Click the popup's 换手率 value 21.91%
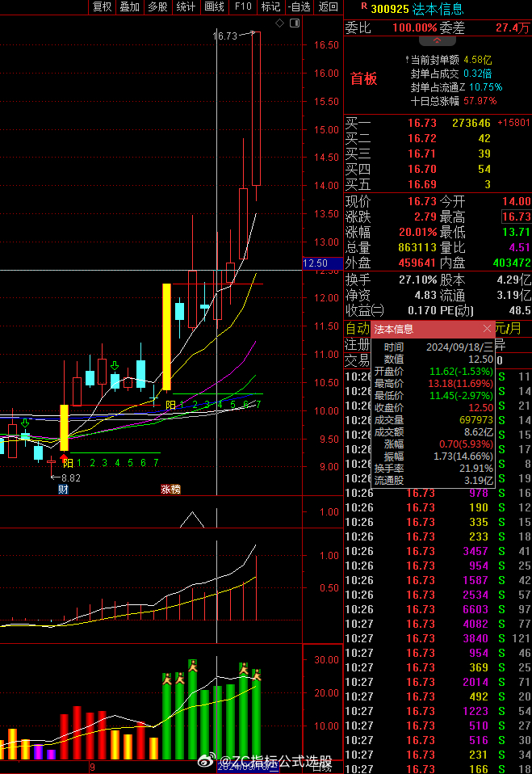The height and width of the screenshot is (774, 532). [475, 468]
